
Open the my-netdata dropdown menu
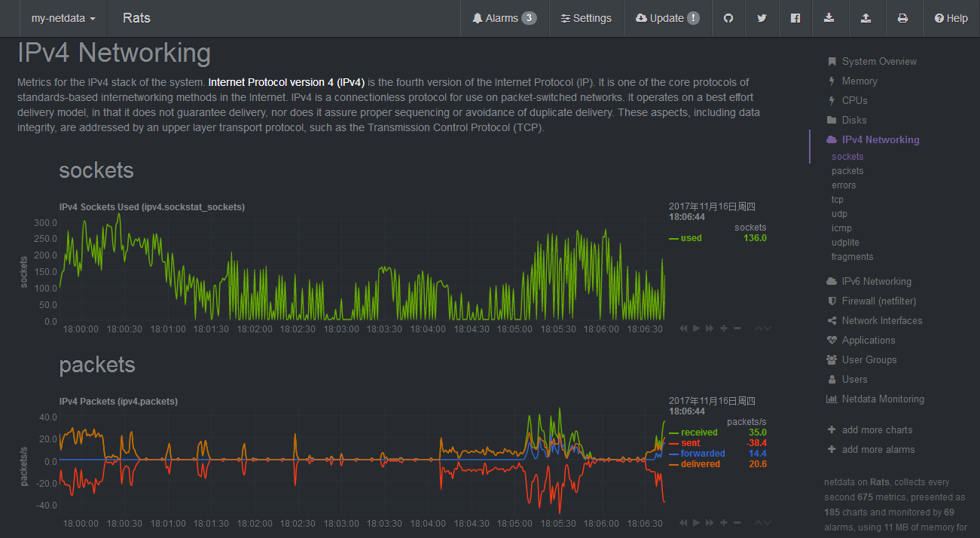pyautogui.click(x=63, y=18)
